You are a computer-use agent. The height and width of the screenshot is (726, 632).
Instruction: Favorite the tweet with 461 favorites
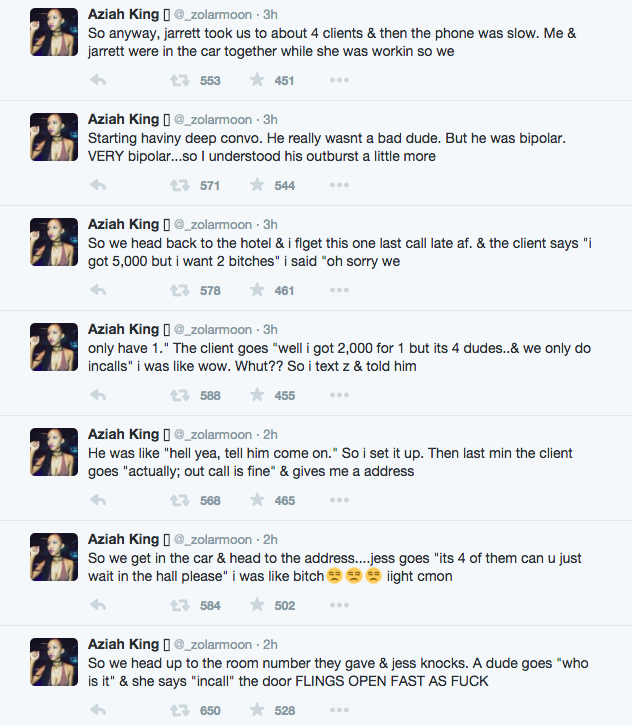tap(257, 290)
